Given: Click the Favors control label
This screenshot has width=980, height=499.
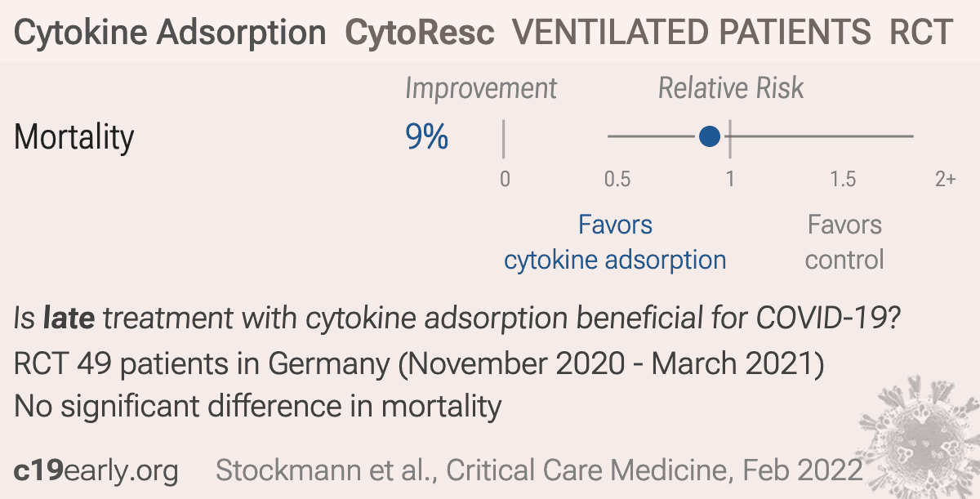Looking at the screenshot, I should (x=844, y=243).
